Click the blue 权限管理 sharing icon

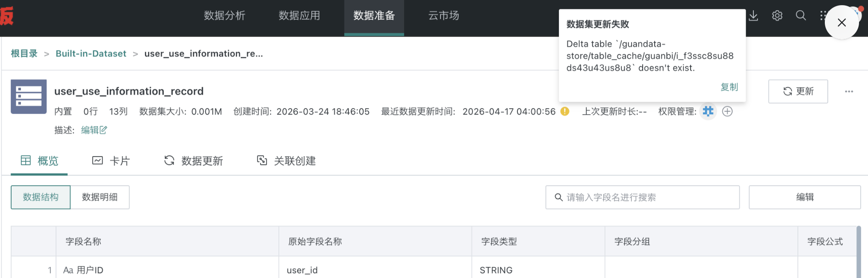(x=708, y=111)
